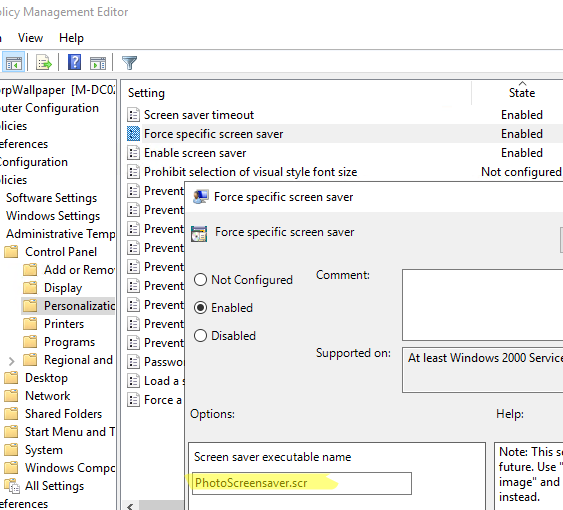Viewport: 563px width, 510px height.
Task: Click the Show/Hide Console Tree toolbar icon
Action: tap(14, 63)
